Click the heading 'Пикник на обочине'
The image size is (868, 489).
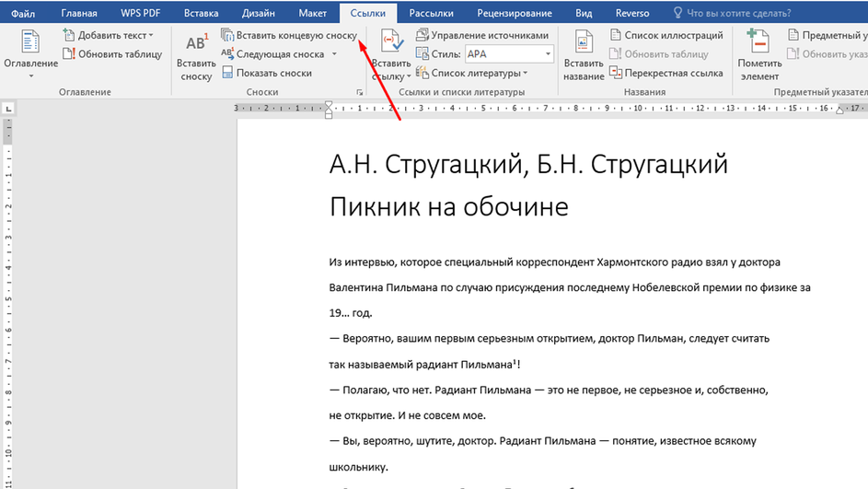click(x=449, y=206)
